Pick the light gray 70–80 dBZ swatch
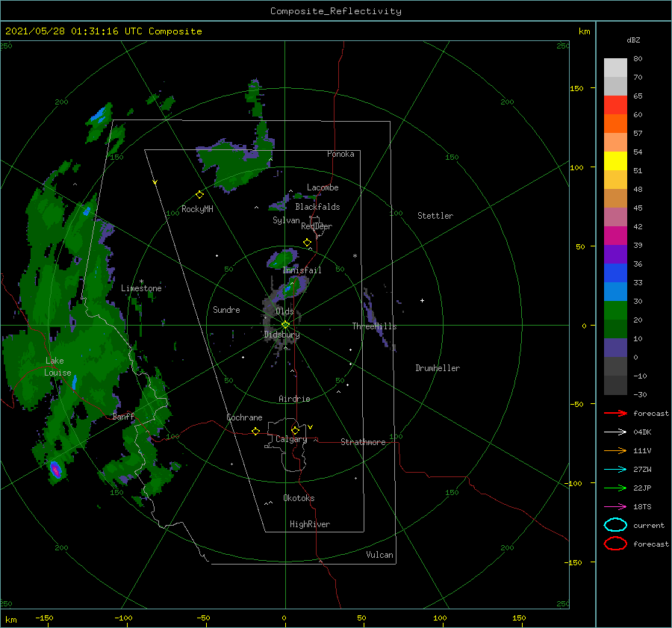 pyautogui.click(x=615, y=67)
